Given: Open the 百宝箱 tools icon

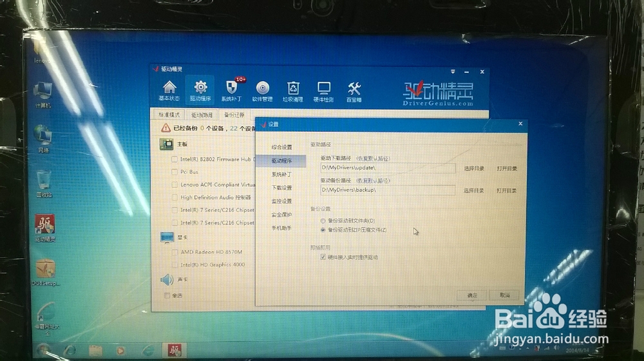Looking at the screenshot, I should (x=354, y=91).
